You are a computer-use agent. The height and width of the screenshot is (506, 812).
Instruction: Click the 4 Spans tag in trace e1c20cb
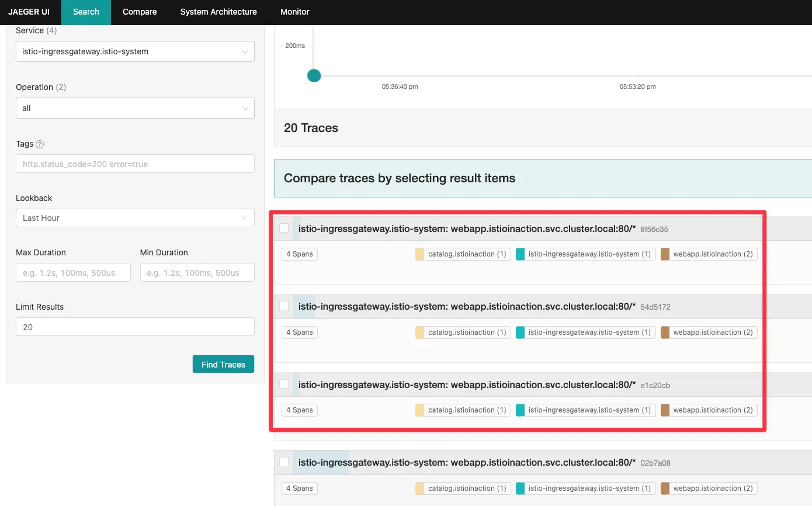click(x=300, y=410)
